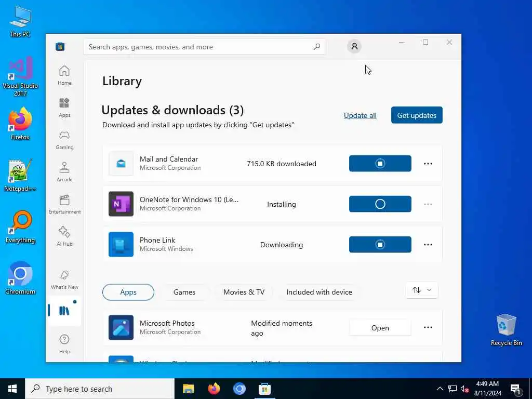
Task: Select the Firefox desktop shortcut
Action: click(x=20, y=124)
